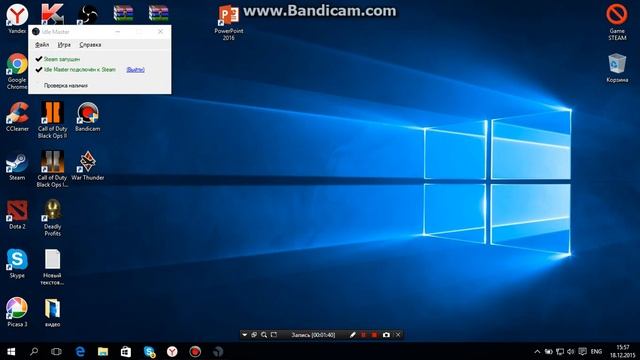Switch the ENG input language indicator
640x360 pixels.
pos(596,351)
